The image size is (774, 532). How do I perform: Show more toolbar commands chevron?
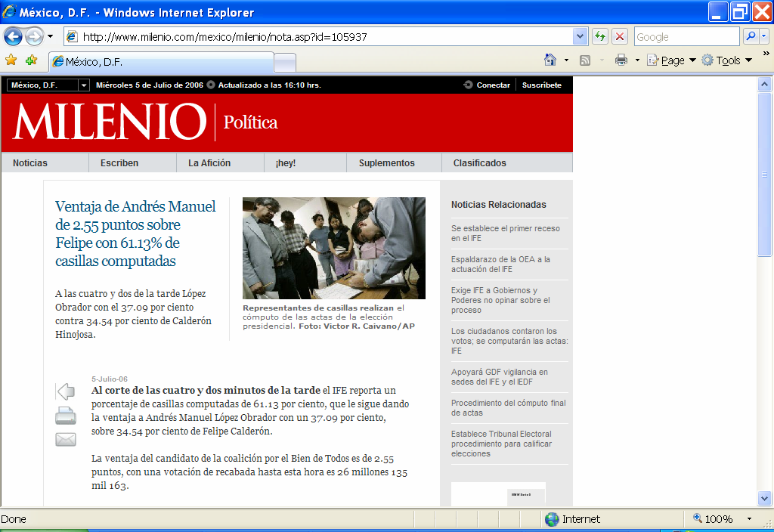[766, 54]
